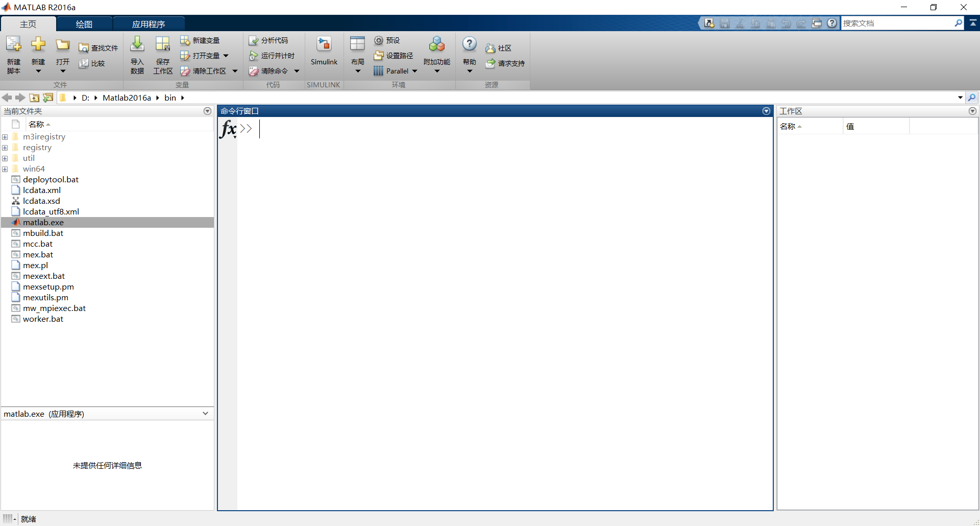980x526 pixels.
Task: Collapse the matlab.exe details panel
Action: (205, 414)
